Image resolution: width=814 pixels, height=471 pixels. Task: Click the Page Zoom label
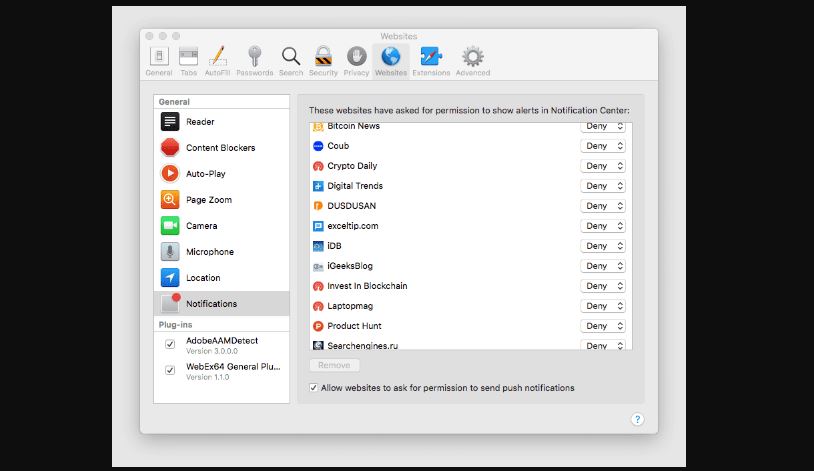click(x=209, y=199)
